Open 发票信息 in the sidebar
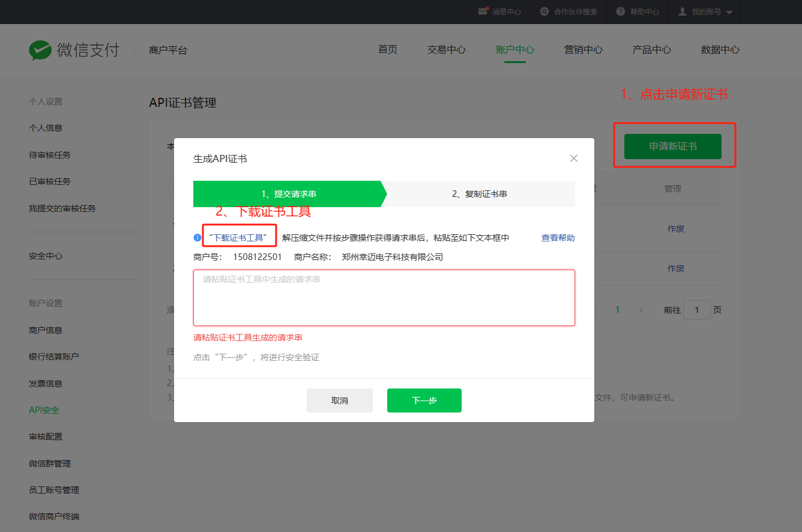802x532 pixels. tap(46, 384)
